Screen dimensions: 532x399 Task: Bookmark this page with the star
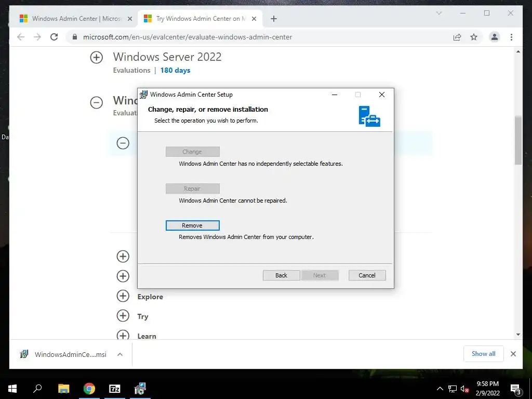pyautogui.click(x=474, y=37)
